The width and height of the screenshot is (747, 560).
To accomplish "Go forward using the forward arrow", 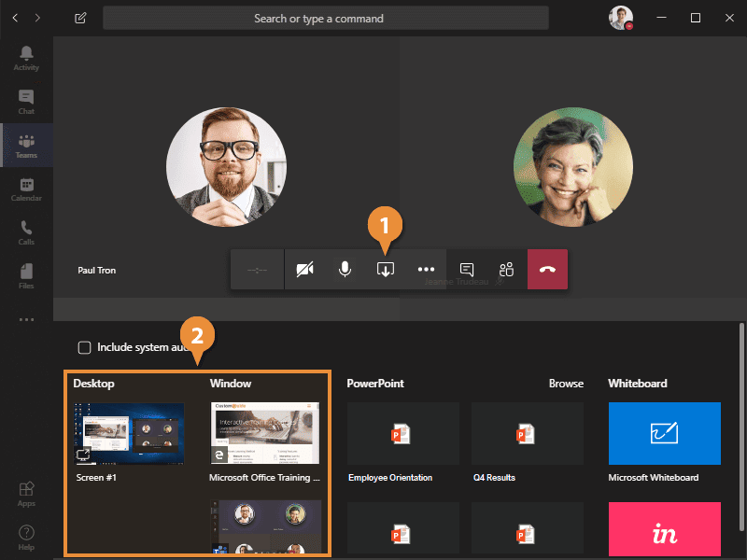I will 37,18.
